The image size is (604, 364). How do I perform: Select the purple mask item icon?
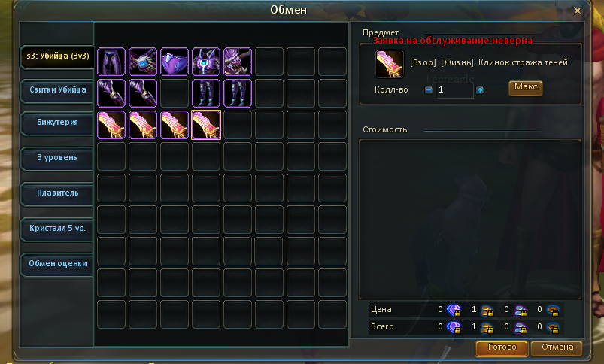(175, 62)
